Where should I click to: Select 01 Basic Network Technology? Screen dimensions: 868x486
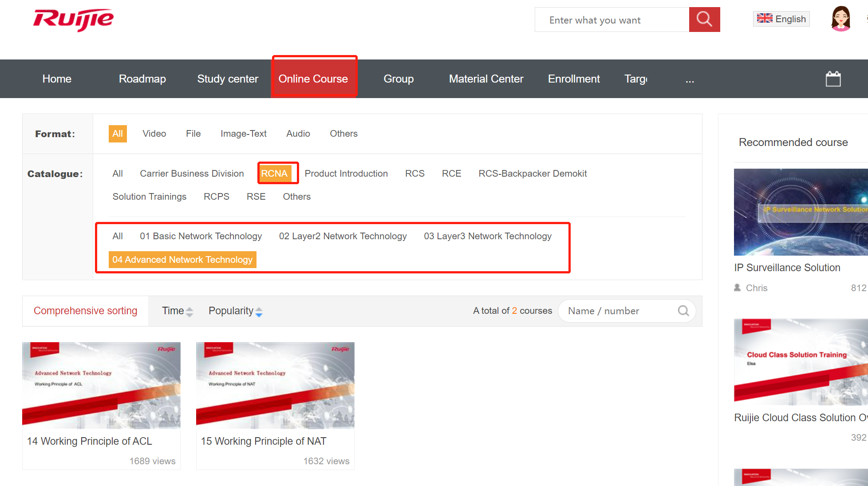(x=201, y=236)
